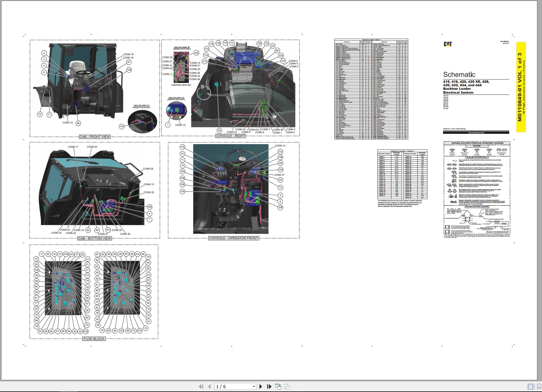Click the CONSOLE - RIGHT diagram label
The image size is (542, 392).
tap(230, 136)
